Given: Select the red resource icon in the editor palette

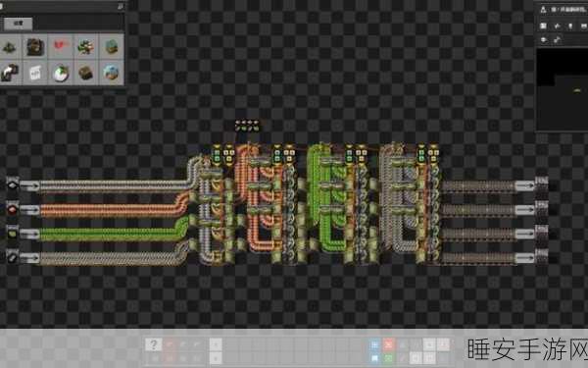Looking at the screenshot, I should [x=61, y=47].
